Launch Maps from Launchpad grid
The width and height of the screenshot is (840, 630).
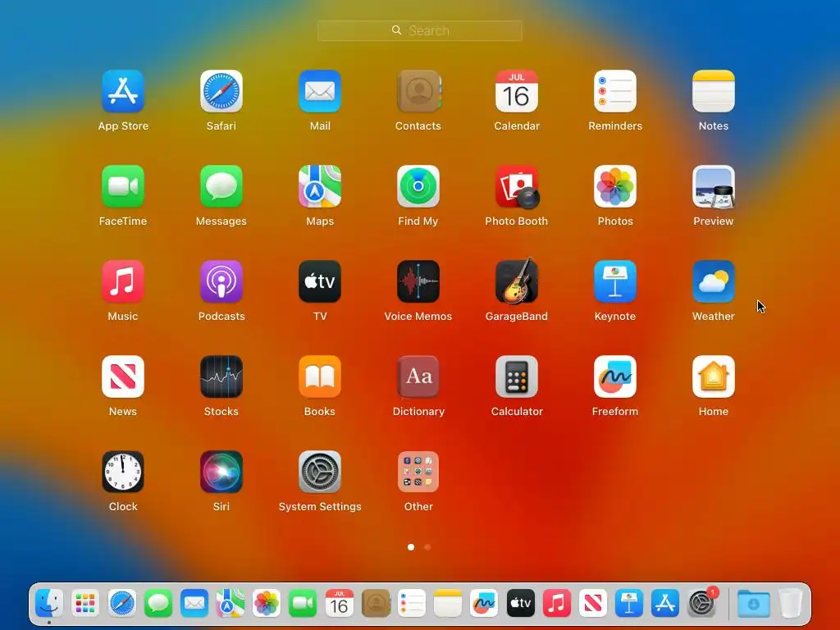[320, 186]
